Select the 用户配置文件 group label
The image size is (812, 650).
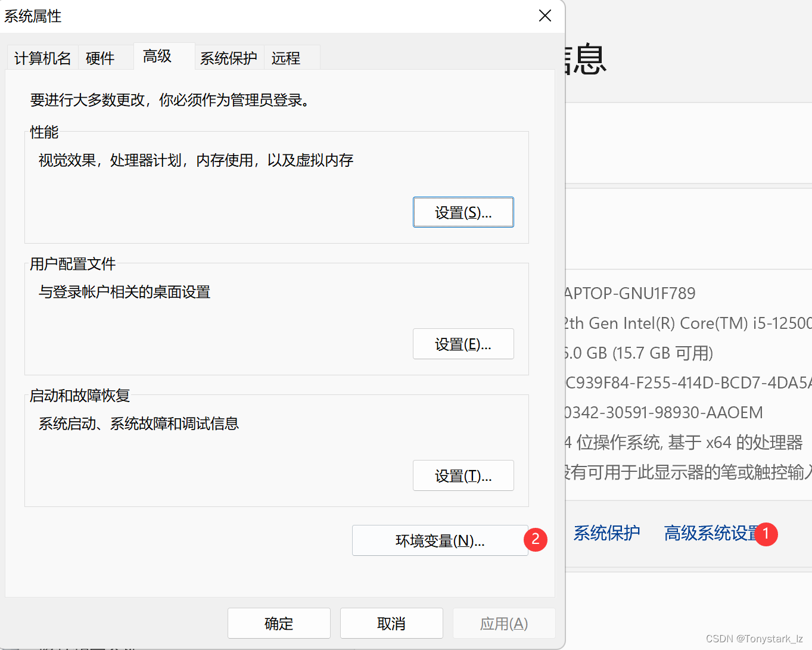73,263
